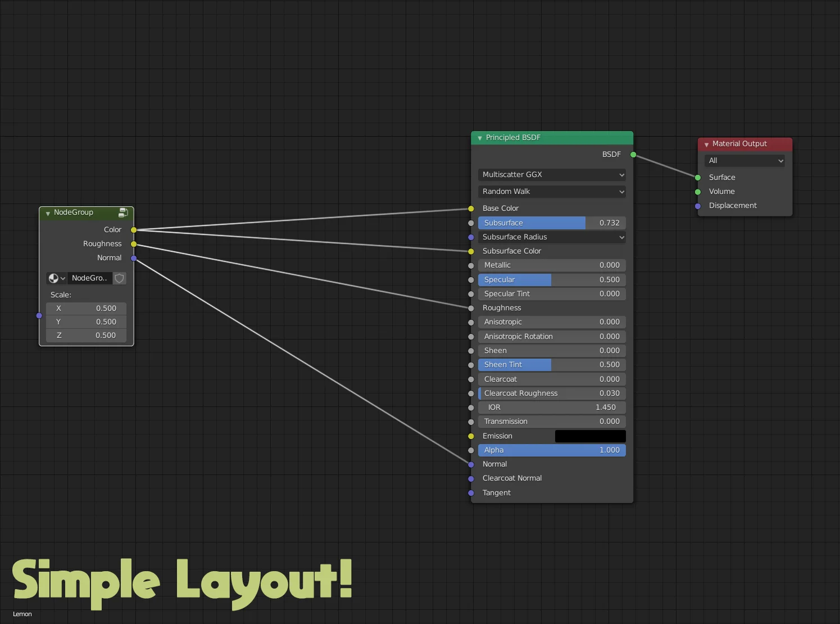
Task: Select the BSDF output socket
Action: [633, 155]
